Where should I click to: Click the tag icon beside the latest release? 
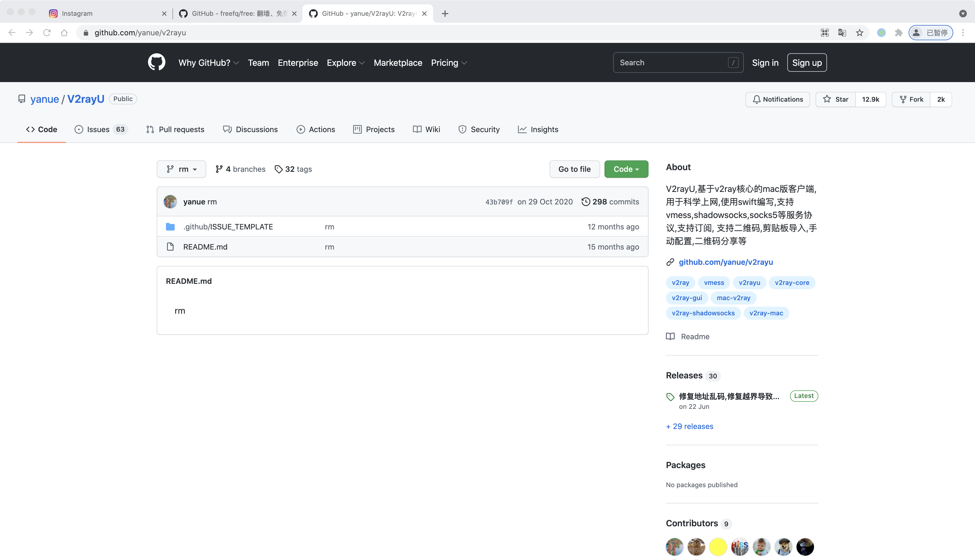(670, 397)
